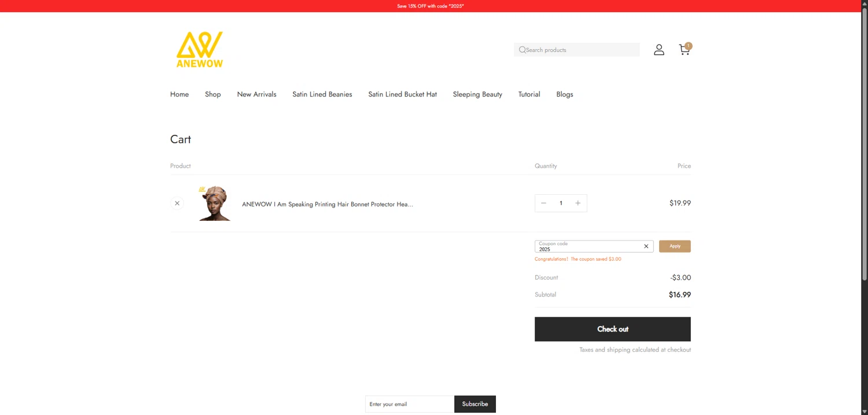Click the Cart page heading
The width and height of the screenshot is (868, 415).
pos(181,139)
